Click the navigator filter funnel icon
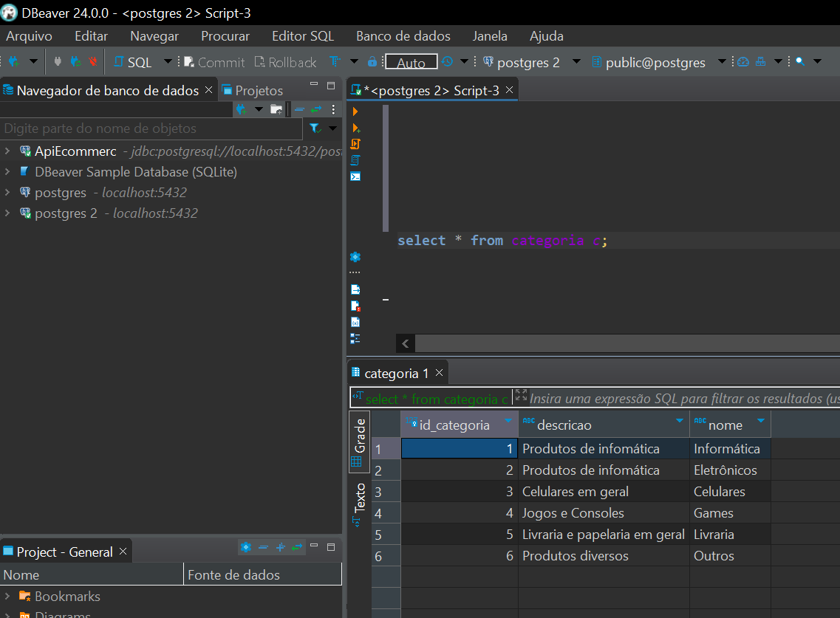 (315, 128)
